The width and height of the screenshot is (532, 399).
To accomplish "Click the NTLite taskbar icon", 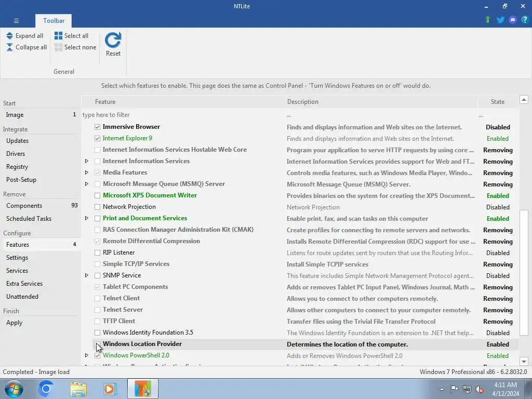I will tap(143, 389).
